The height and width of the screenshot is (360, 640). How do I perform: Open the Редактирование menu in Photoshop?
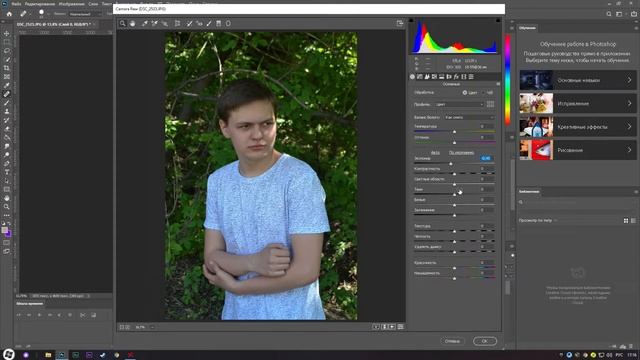pyautogui.click(x=40, y=4)
